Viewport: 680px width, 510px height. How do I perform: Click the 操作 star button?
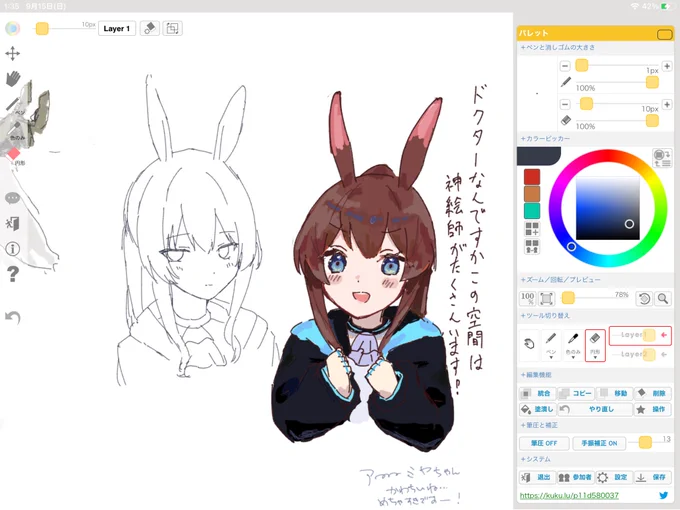click(653, 409)
